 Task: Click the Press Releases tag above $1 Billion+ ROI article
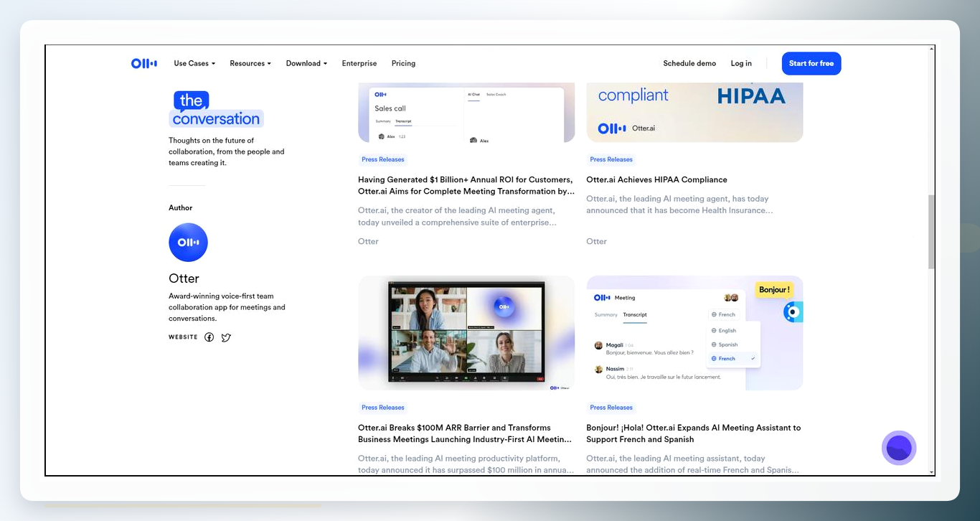383,159
